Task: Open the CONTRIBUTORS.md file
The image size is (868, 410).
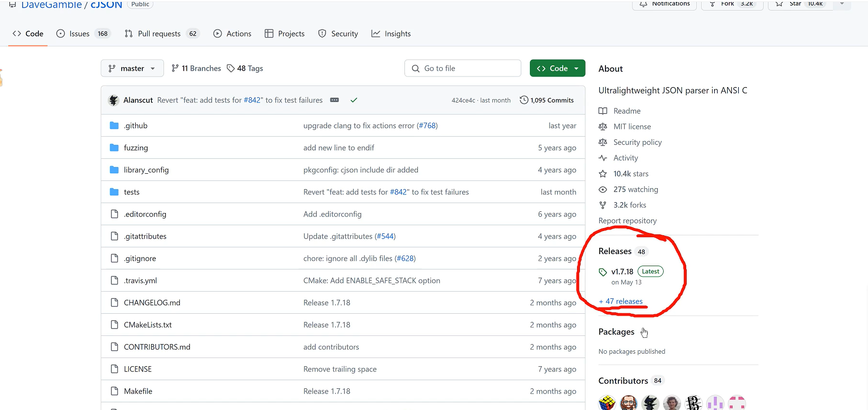Action: 157,347
